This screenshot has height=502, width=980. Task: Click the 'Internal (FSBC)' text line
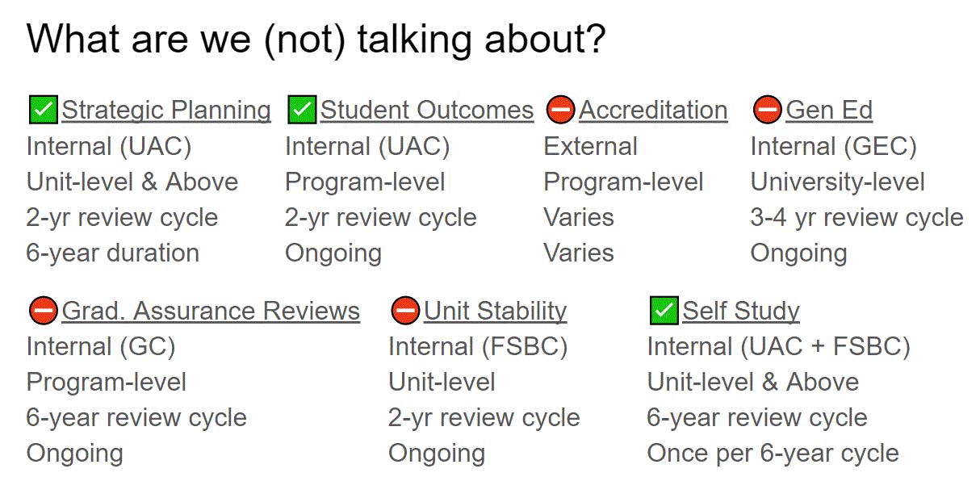tap(478, 346)
